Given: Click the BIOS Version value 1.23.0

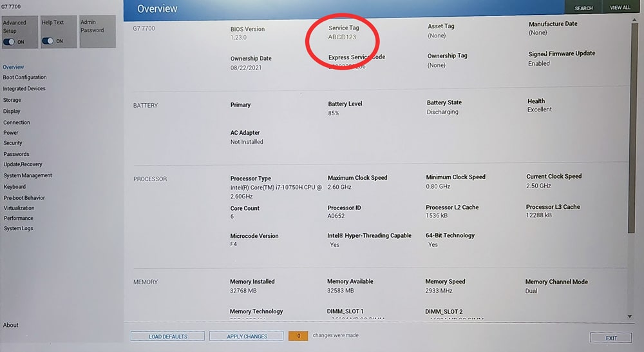Looking at the screenshot, I should pos(239,37).
